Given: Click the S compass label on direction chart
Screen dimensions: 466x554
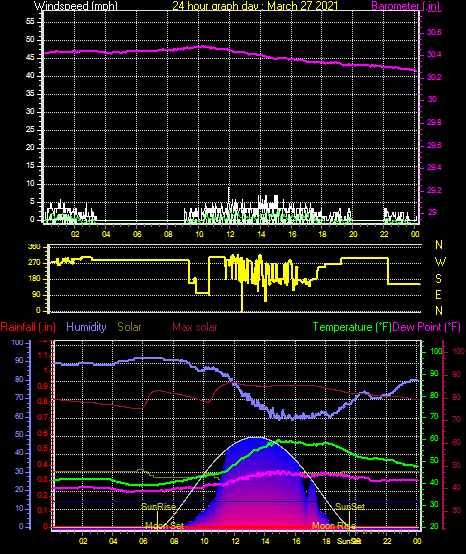Looking at the screenshot, I should click(438, 279).
